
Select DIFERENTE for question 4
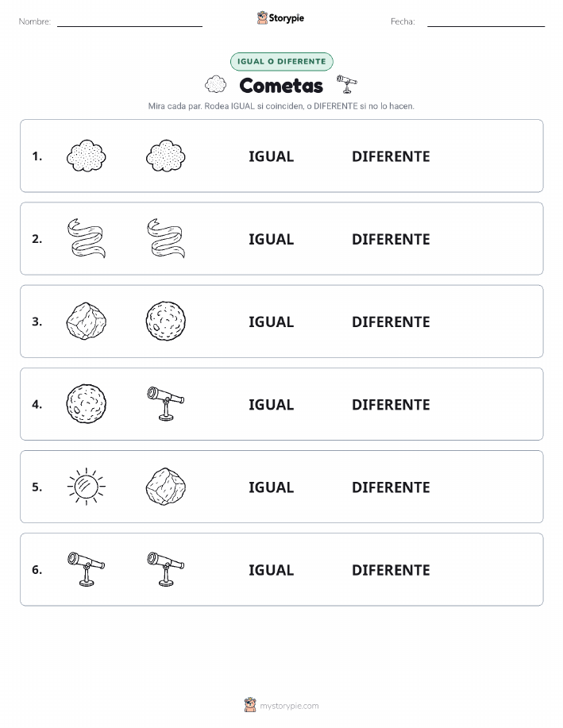[x=391, y=404]
